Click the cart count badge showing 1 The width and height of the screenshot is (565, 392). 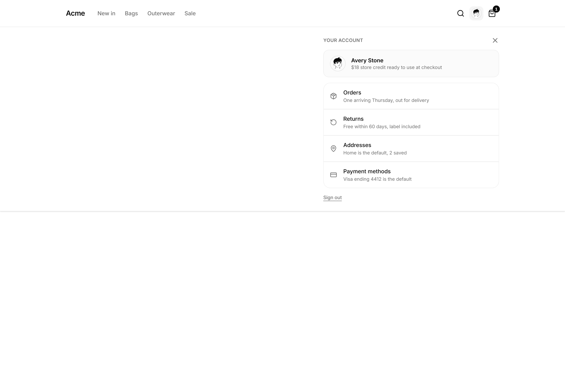[496, 9]
